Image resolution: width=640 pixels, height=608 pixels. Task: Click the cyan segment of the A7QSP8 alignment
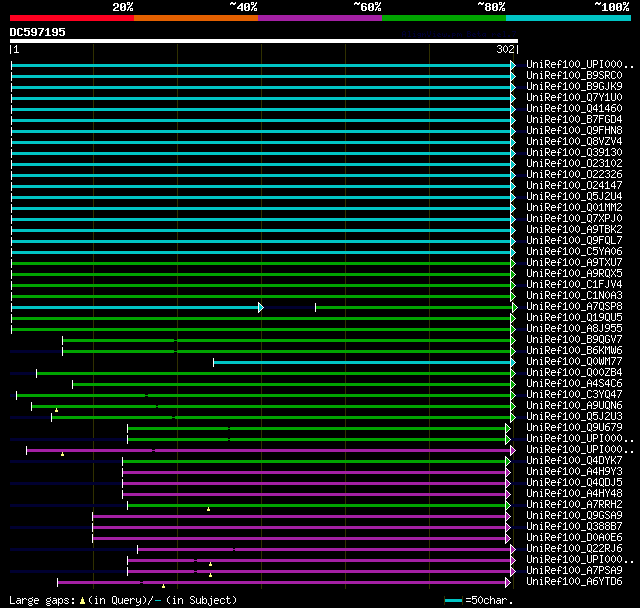tap(137, 308)
